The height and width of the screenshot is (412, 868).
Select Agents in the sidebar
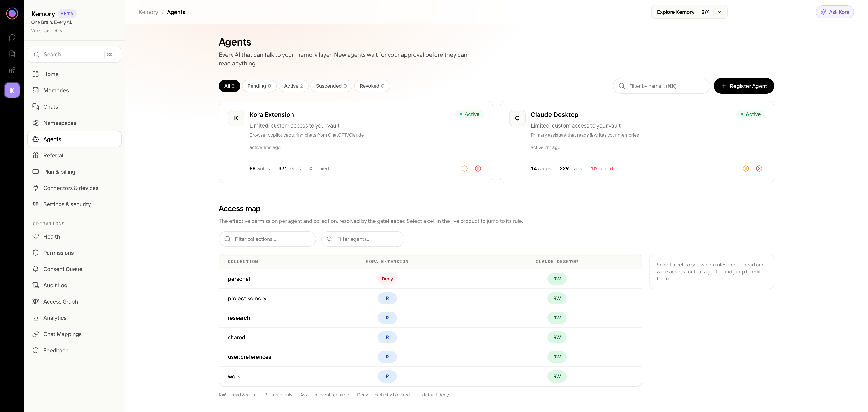[74, 139]
